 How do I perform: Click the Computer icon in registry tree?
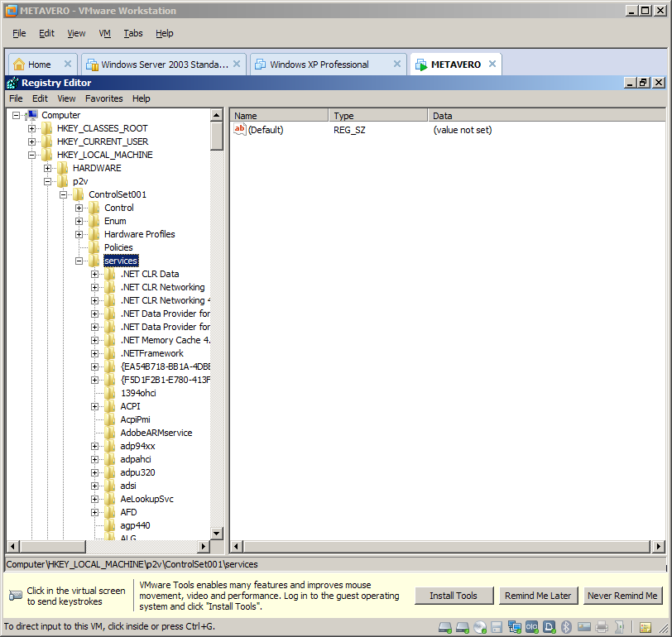point(32,115)
